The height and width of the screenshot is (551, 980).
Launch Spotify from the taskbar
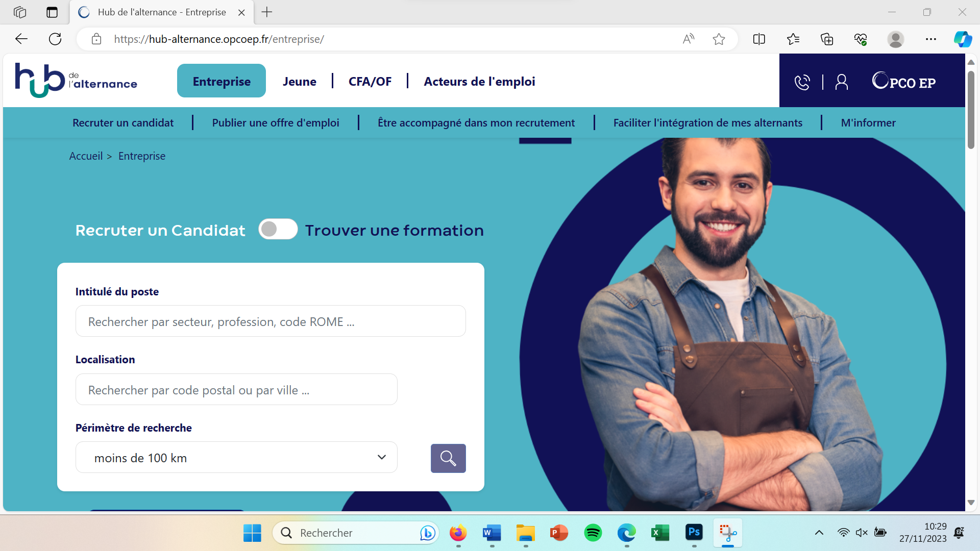click(593, 533)
